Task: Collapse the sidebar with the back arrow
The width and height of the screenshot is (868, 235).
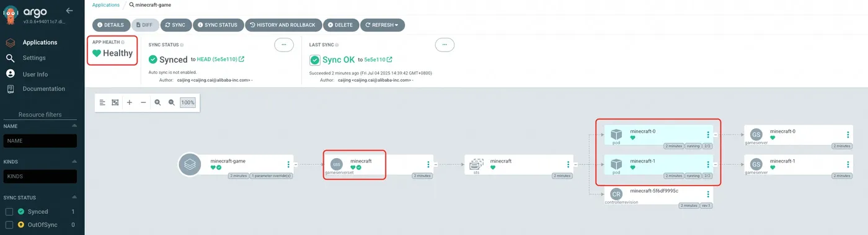Action: pyautogui.click(x=69, y=11)
